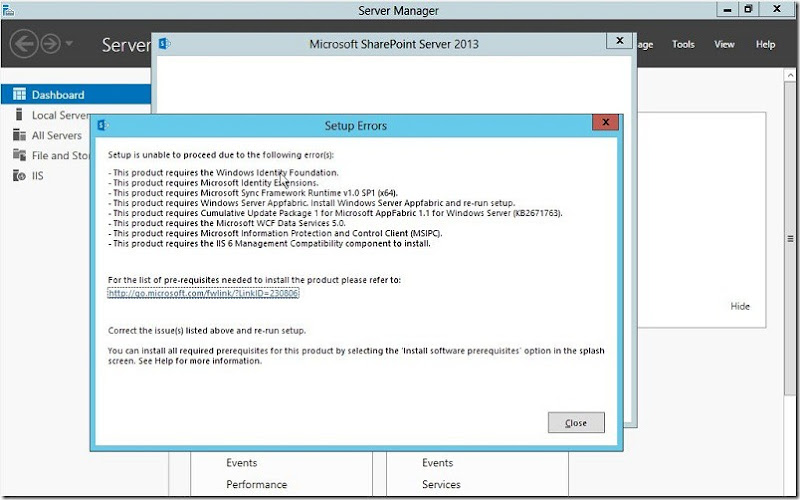The width and height of the screenshot is (800, 500).
Task: Click the 'Microsoft WCF Data Services 5.0' line
Action: (227, 223)
